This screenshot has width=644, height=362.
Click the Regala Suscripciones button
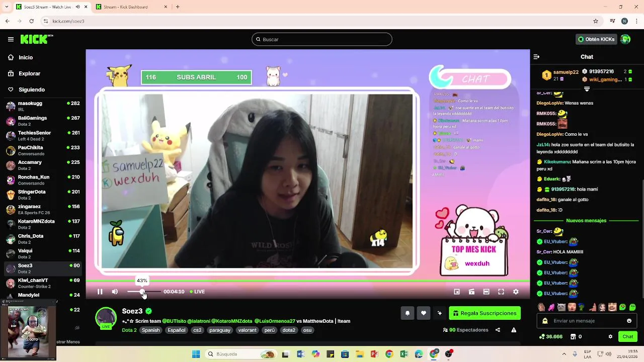pos(485,313)
